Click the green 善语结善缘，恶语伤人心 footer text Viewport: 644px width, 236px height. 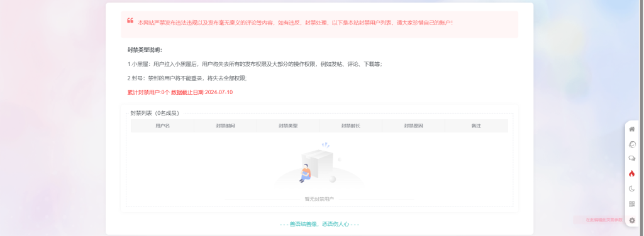pos(319,224)
